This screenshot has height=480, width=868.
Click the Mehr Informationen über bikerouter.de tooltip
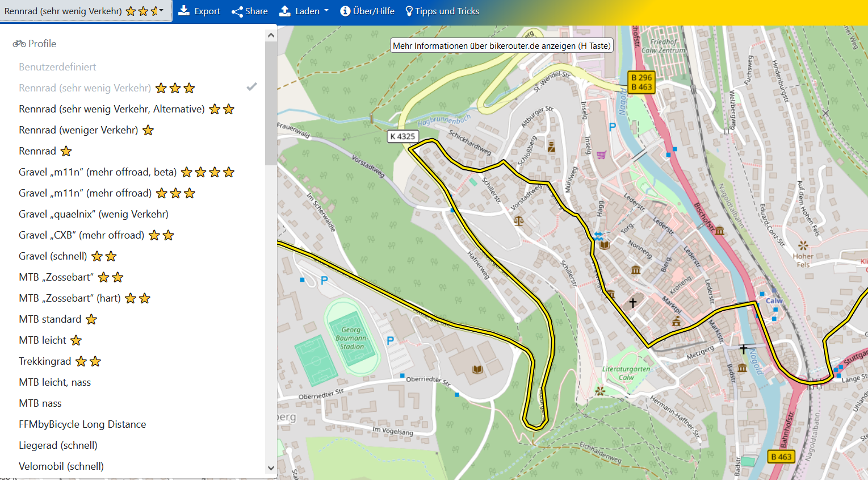(x=502, y=45)
